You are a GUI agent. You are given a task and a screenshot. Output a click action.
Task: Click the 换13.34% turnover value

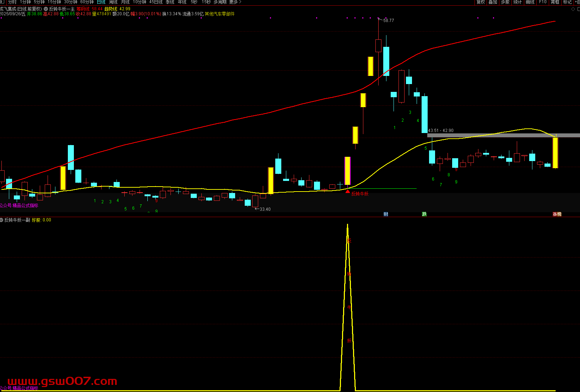tap(172, 14)
